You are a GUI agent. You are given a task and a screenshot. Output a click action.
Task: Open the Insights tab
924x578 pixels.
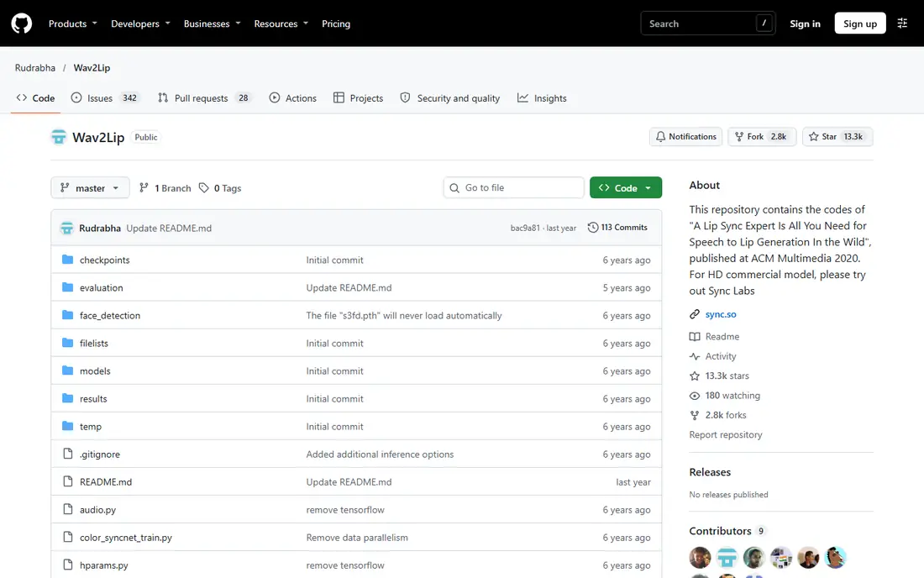(542, 98)
